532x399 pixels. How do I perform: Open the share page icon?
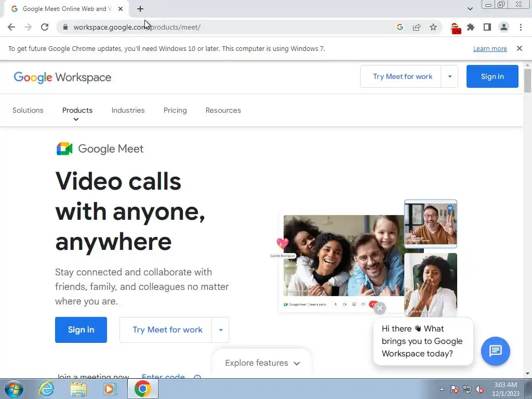[x=417, y=27]
